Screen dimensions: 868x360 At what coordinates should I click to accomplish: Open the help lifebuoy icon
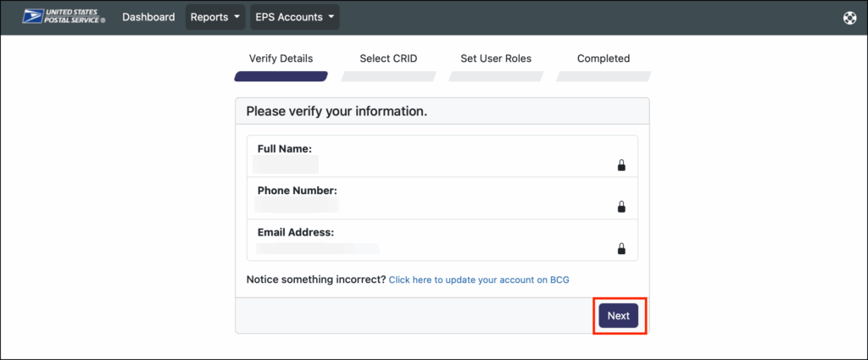(850, 18)
